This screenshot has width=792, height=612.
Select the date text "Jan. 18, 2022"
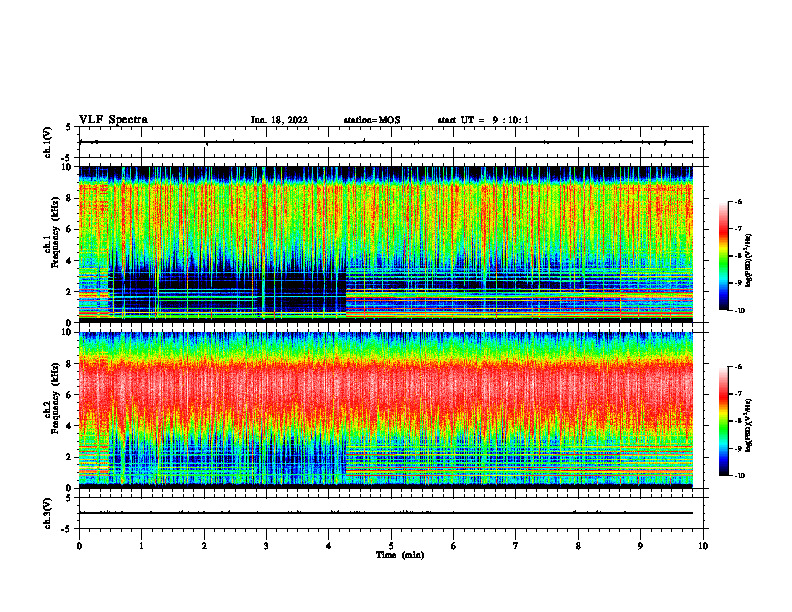(x=279, y=120)
